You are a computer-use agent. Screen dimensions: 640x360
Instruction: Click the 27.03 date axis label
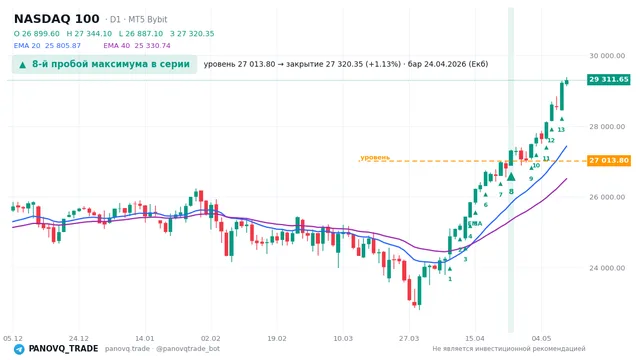click(x=409, y=338)
